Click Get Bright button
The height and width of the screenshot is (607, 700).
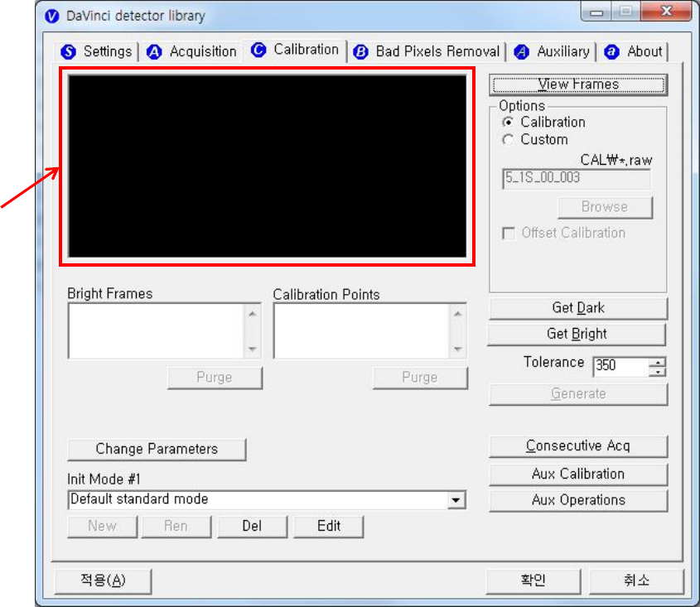577,335
